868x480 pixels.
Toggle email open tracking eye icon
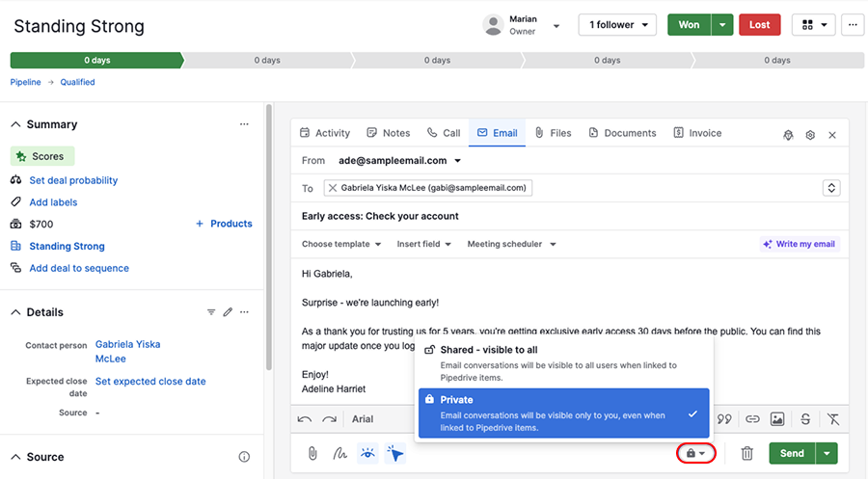[x=367, y=453]
